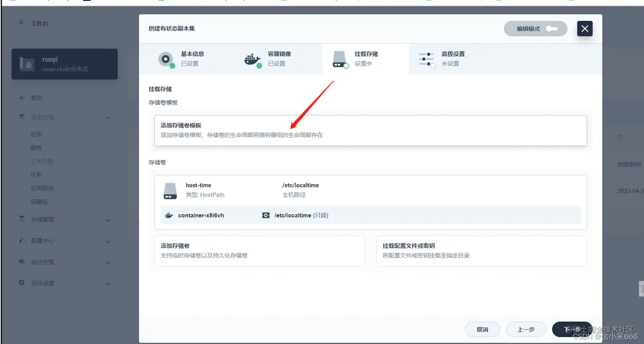
Task: Open the 基本信息 step tab
Action: pyautogui.click(x=192, y=59)
